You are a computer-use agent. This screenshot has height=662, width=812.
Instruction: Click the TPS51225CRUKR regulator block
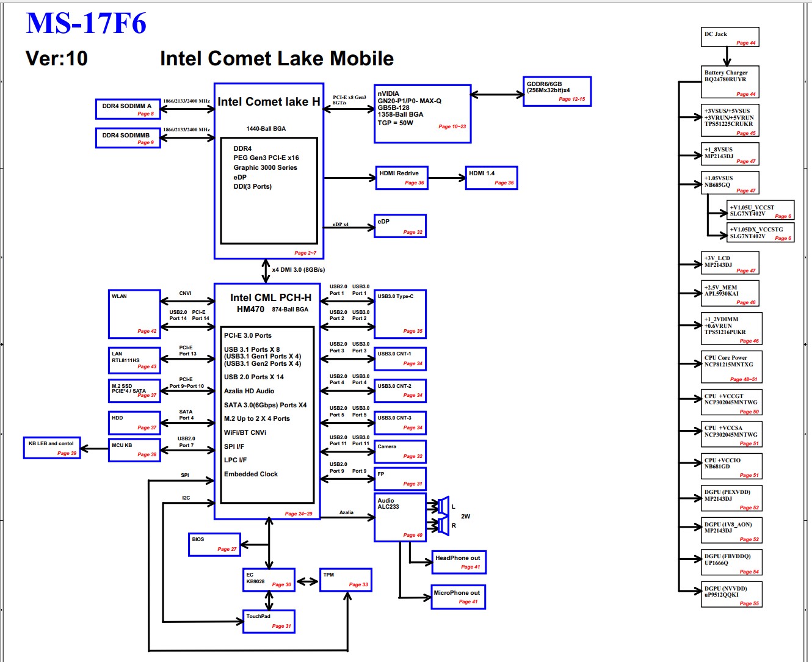coord(730,120)
